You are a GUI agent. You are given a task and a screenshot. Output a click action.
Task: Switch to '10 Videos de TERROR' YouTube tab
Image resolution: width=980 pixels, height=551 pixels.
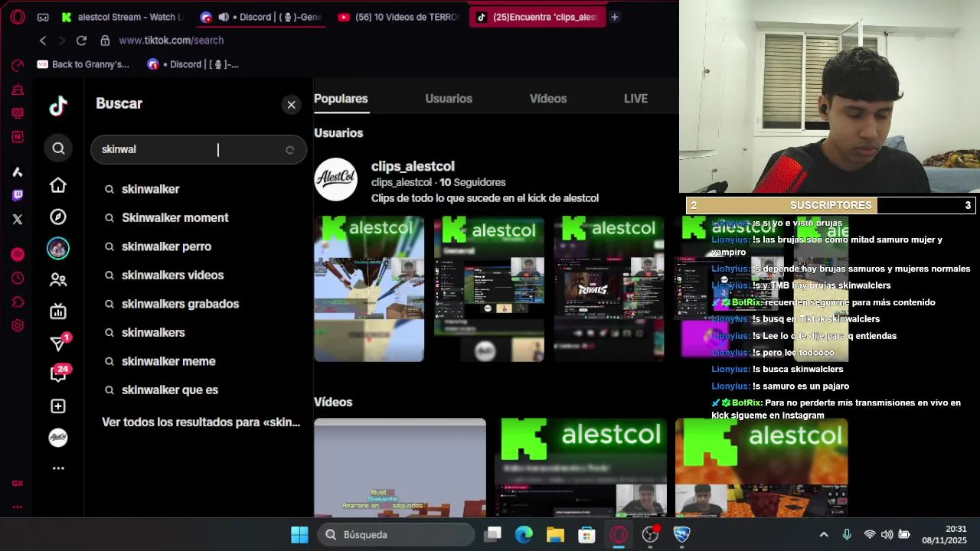pos(398,17)
